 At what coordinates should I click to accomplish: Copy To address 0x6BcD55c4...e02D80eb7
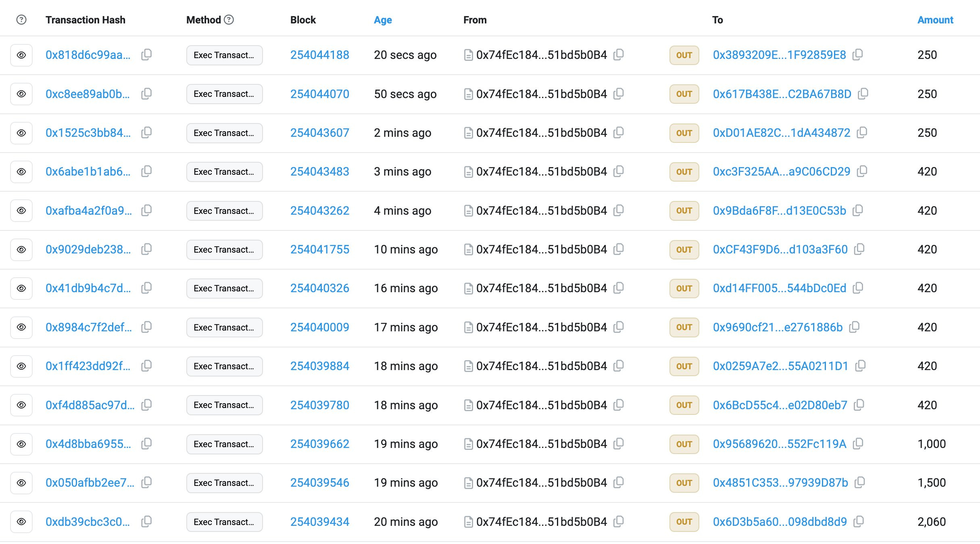pyautogui.click(x=859, y=405)
